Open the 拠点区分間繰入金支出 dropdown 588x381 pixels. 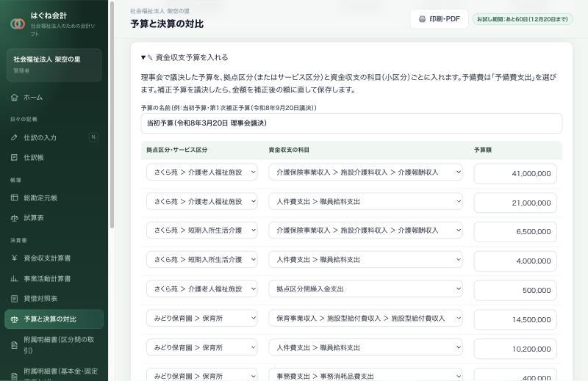(365, 289)
